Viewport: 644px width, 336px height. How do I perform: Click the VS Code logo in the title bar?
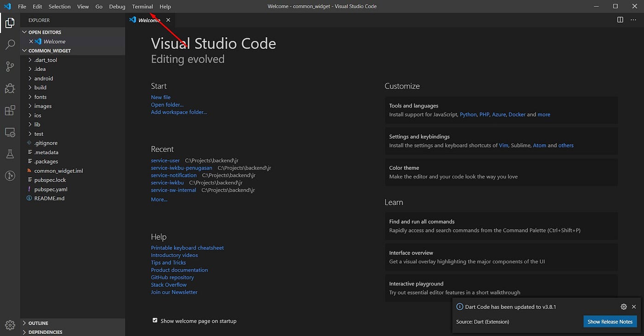click(x=7, y=6)
